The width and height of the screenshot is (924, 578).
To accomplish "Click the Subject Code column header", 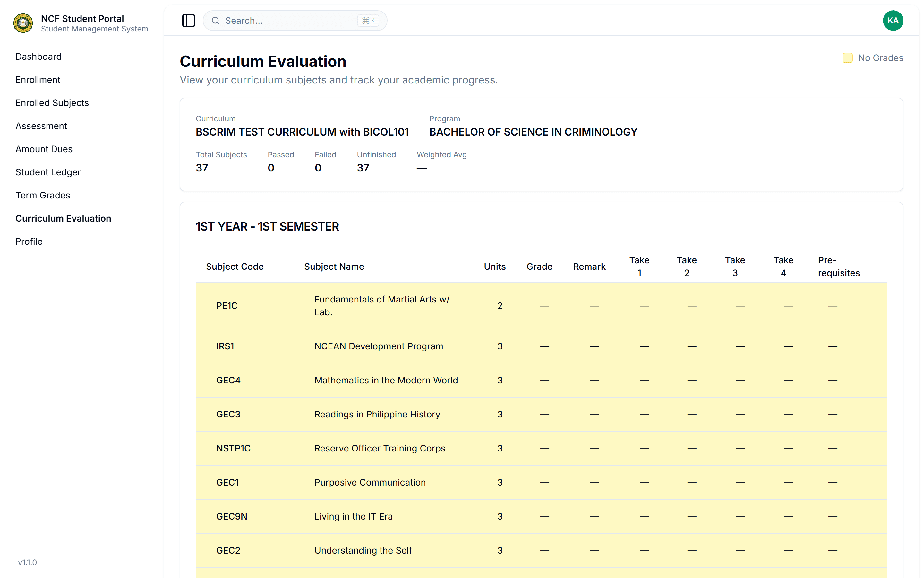I will [235, 267].
